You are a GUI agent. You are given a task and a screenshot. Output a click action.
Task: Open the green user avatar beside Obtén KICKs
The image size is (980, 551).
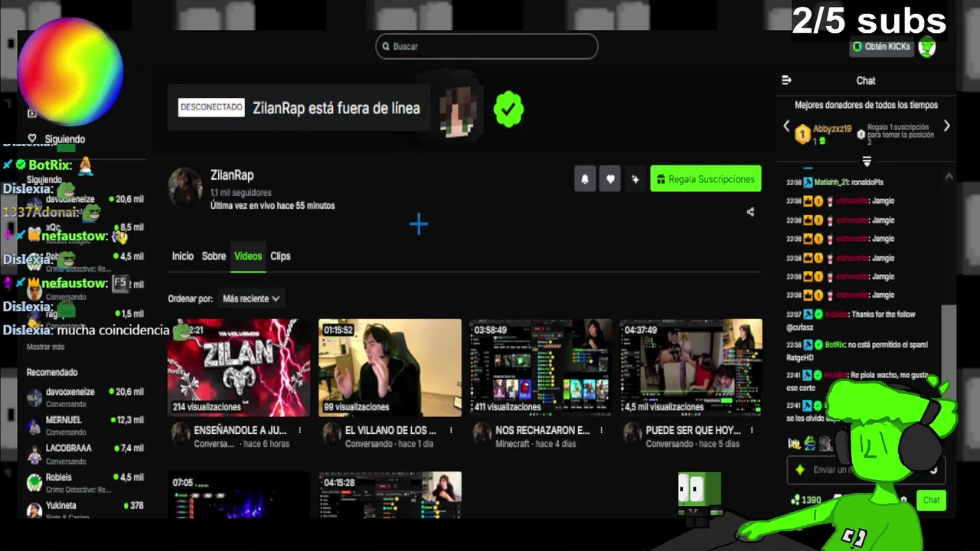click(x=927, y=47)
